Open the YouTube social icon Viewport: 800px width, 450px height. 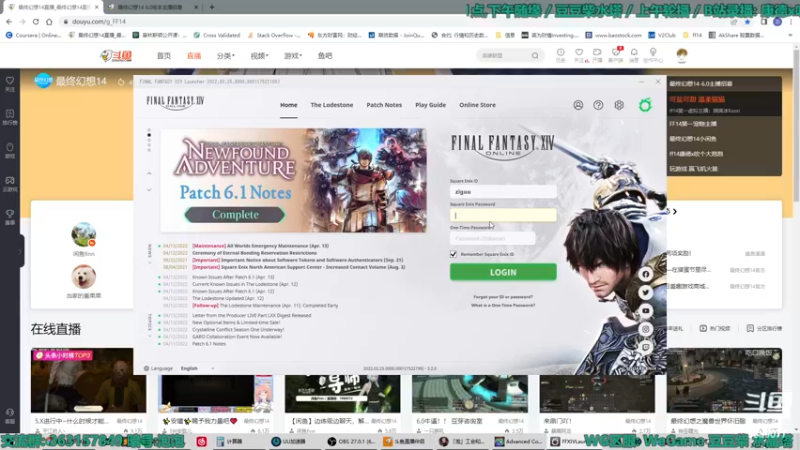645,311
